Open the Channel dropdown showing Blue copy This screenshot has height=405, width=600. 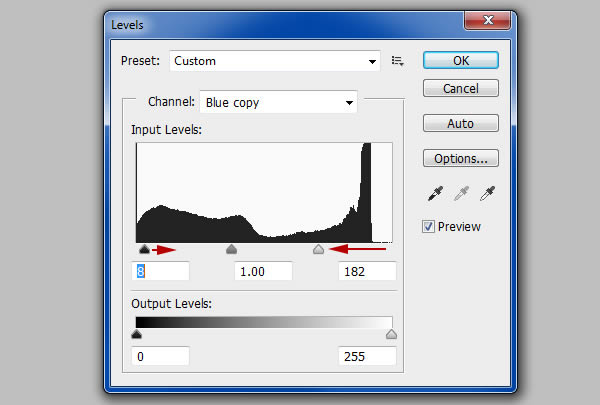tap(278, 102)
